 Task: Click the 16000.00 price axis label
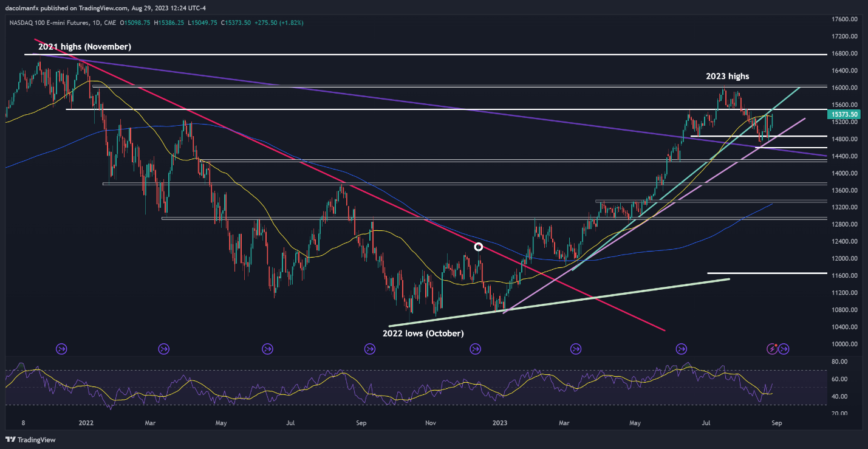click(x=846, y=87)
